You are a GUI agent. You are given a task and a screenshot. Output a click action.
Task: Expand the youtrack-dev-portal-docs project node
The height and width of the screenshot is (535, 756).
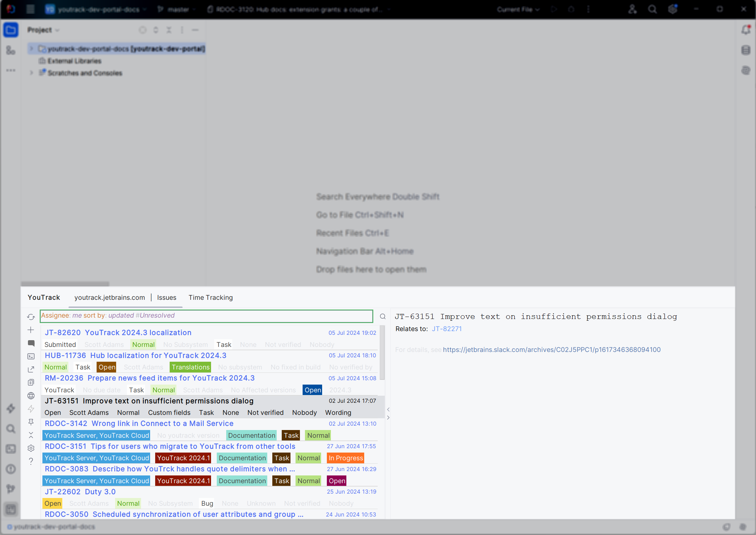click(31, 48)
